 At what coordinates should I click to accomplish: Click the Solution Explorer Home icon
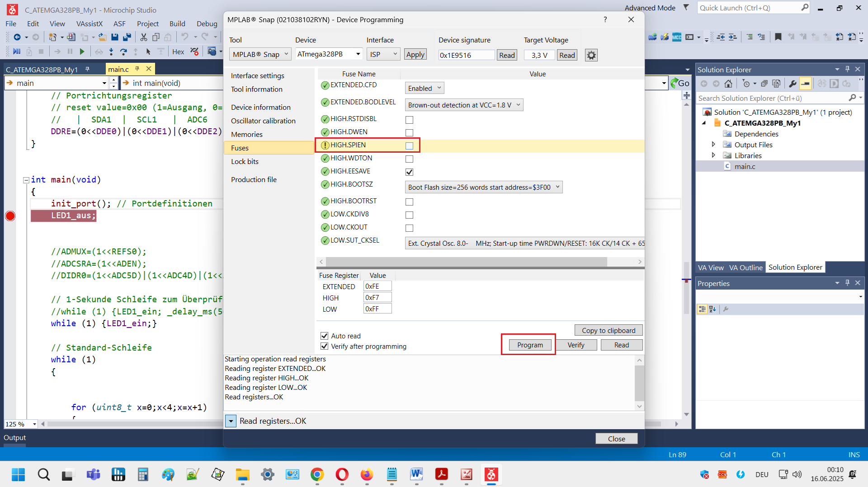728,84
